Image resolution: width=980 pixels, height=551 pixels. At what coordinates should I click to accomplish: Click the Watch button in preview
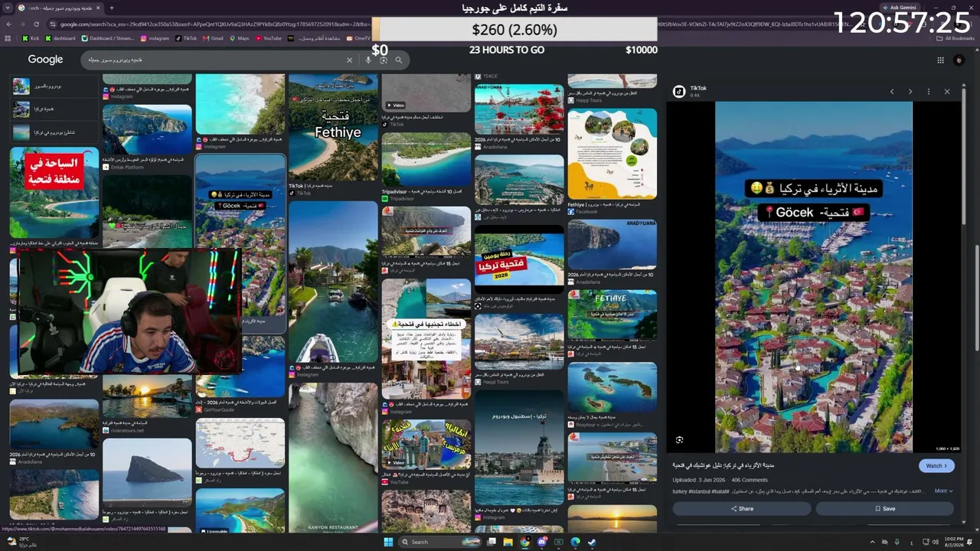coord(936,465)
